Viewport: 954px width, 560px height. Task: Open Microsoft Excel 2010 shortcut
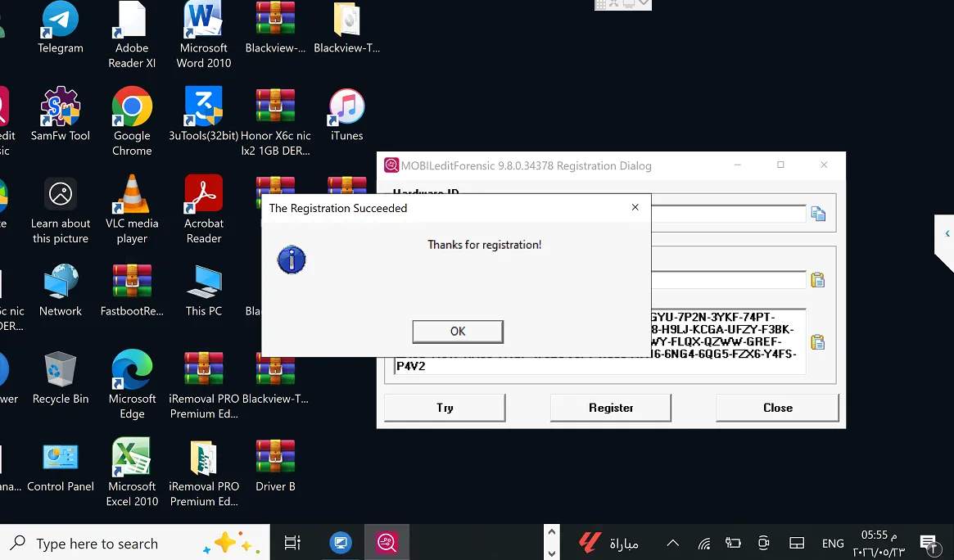point(132,472)
